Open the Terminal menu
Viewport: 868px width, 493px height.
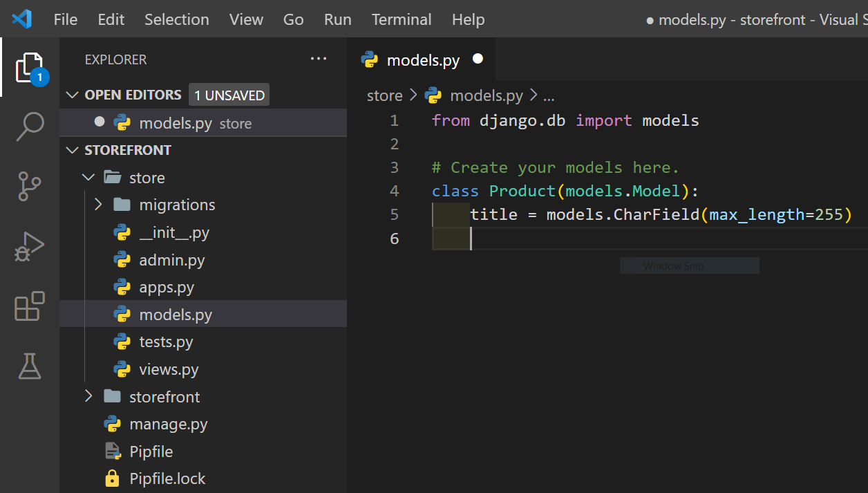pyautogui.click(x=401, y=19)
